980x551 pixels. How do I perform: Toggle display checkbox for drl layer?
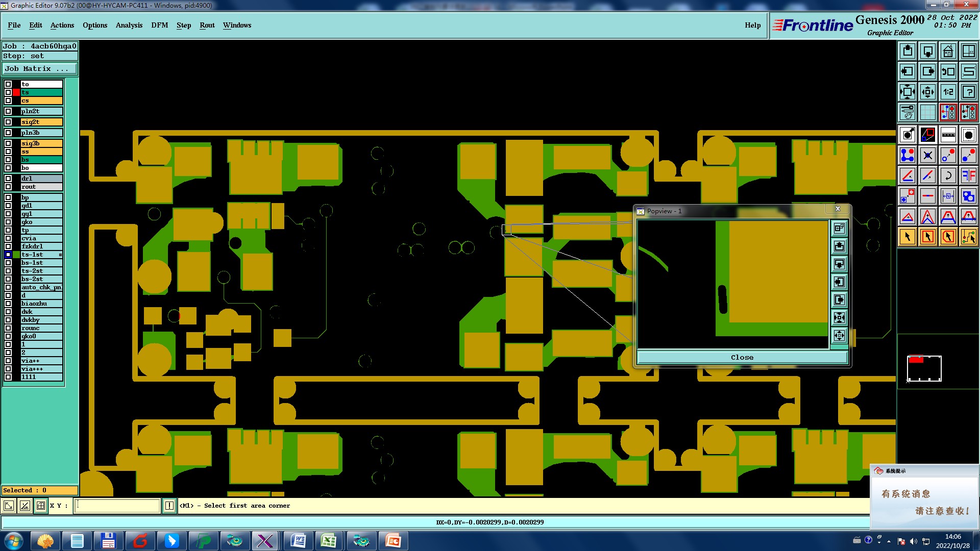coord(8,179)
